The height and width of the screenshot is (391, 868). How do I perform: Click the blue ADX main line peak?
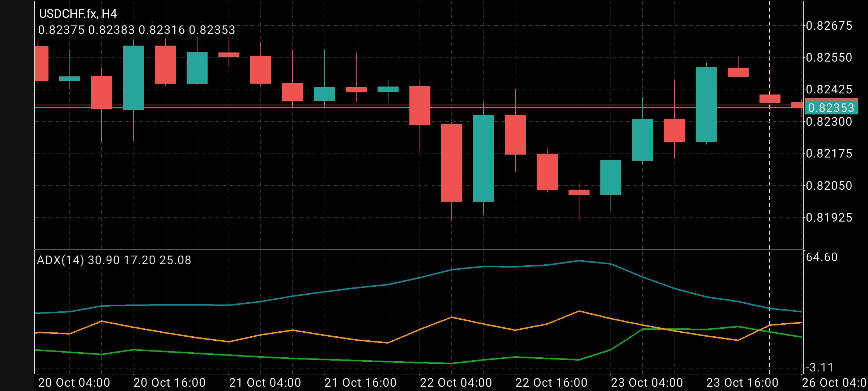coord(579,261)
